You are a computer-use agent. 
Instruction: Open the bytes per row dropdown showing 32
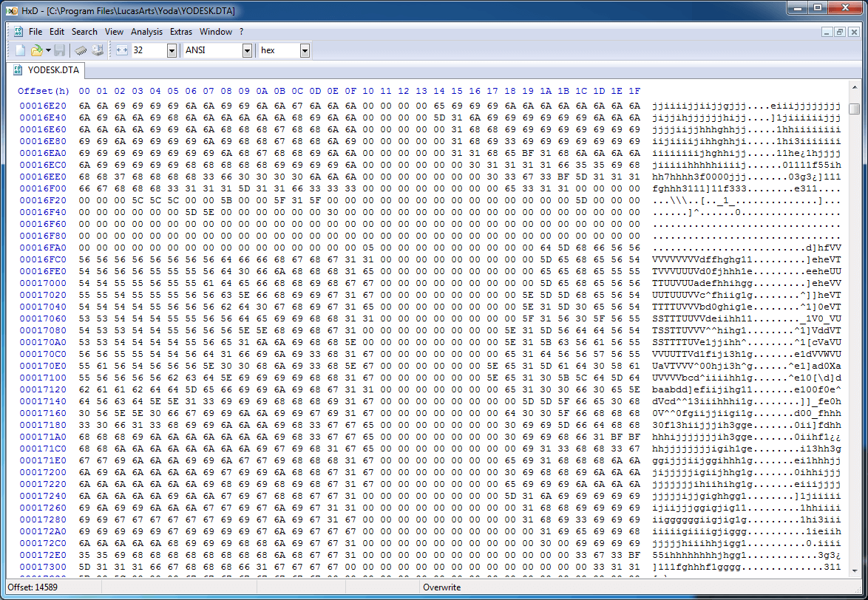point(172,50)
